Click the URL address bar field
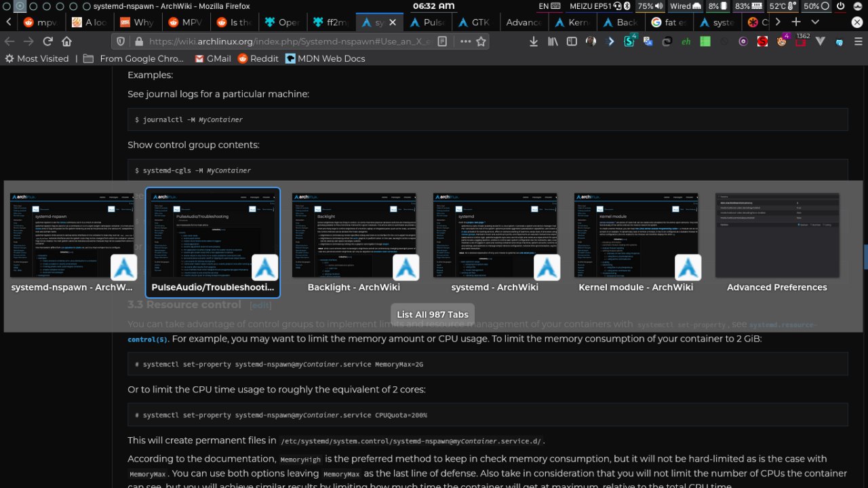This screenshot has height=488, width=868. [x=292, y=41]
